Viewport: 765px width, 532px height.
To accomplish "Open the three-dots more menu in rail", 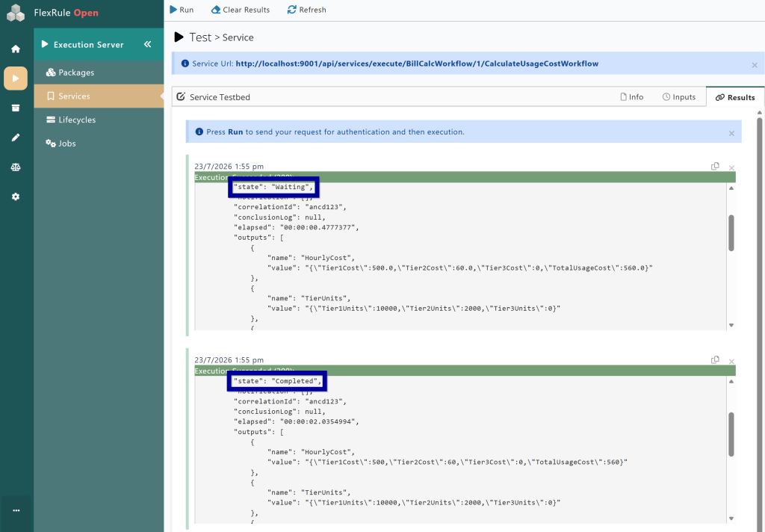I will 16,510.
